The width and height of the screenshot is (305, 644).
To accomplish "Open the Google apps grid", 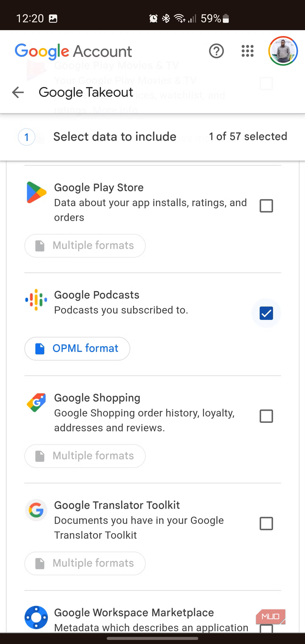I will [247, 51].
